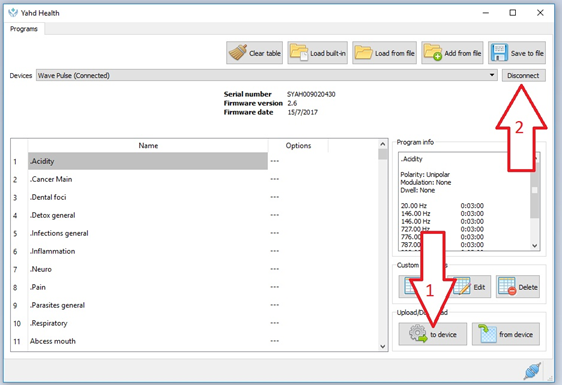Open options dots for .Detox general
The image size is (562, 385).
(x=275, y=215)
